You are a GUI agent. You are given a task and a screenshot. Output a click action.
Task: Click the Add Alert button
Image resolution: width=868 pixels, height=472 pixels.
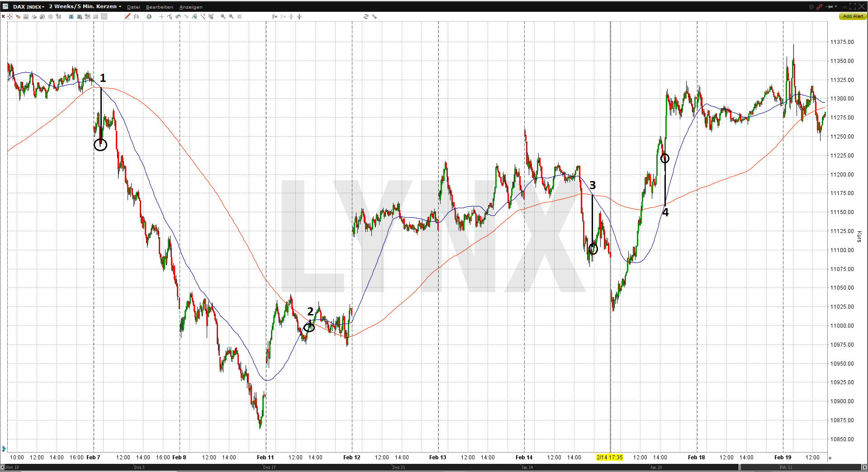pyautogui.click(x=852, y=16)
